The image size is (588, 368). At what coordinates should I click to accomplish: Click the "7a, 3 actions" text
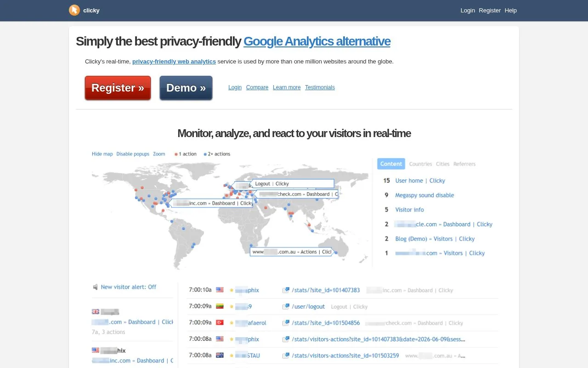point(108,332)
